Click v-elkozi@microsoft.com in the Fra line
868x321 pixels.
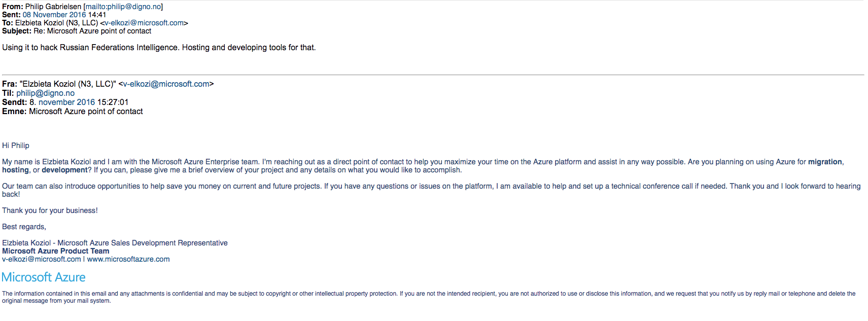pos(166,84)
